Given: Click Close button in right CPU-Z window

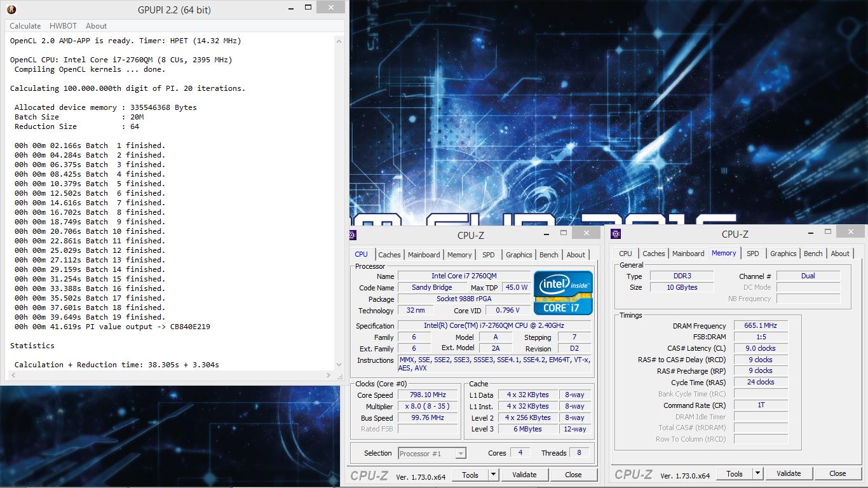Looking at the screenshot, I should point(837,474).
